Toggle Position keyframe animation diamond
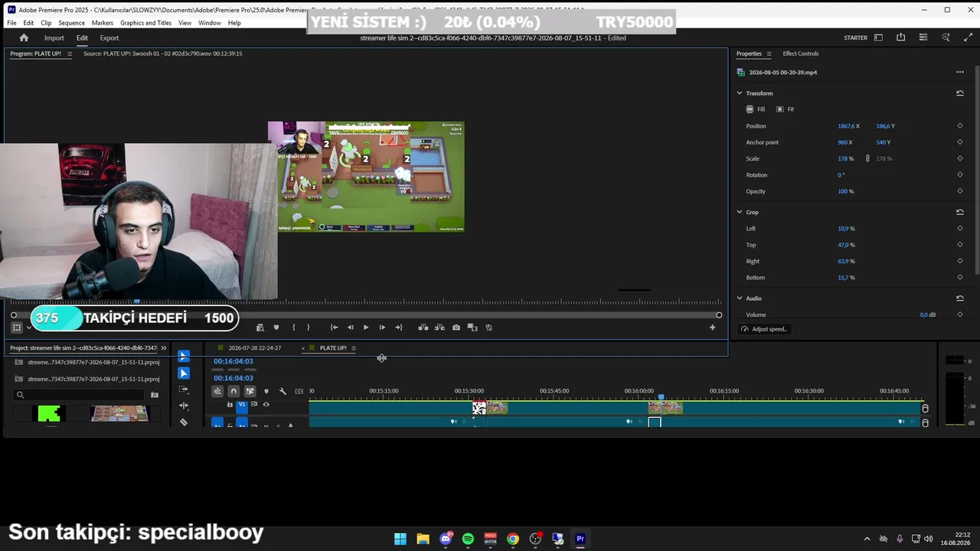Viewport: 980px width, 551px height. pyautogui.click(x=960, y=126)
